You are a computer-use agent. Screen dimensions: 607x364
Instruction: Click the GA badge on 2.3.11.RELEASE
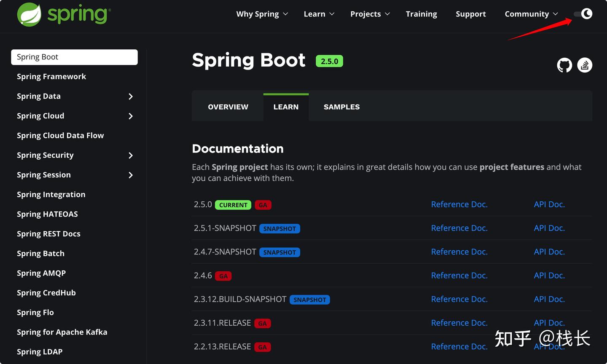pos(263,324)
